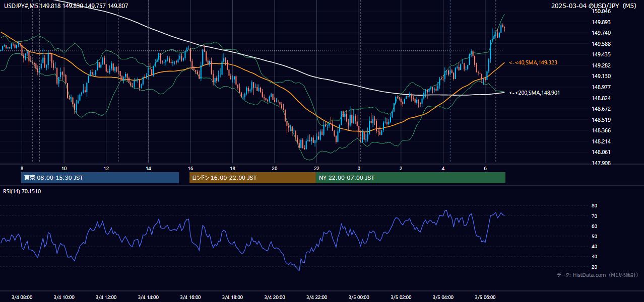
Task: Click the ロンドン 16:00-22:00 JST session bar
Action: click(x=252, y=178)
